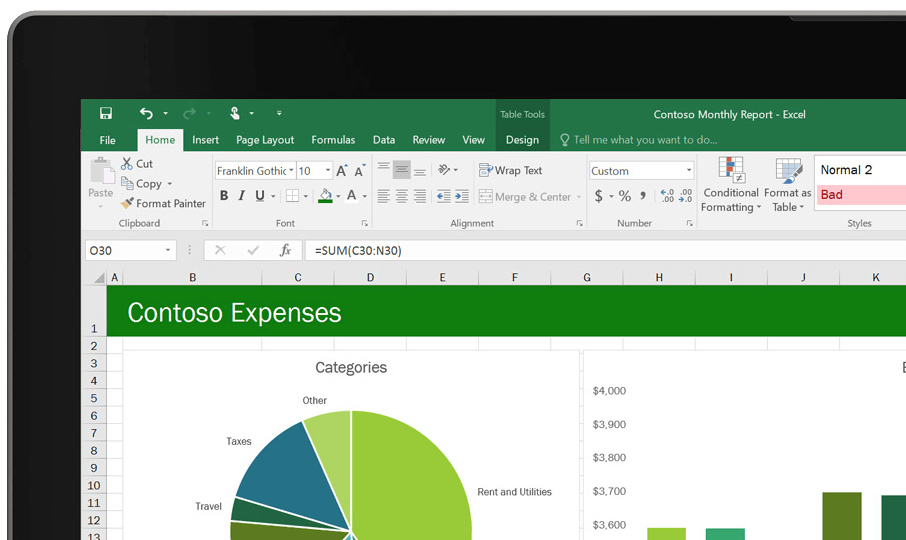Open the Review tab
This screenshot has height=540, width=906.
(428, 140)
